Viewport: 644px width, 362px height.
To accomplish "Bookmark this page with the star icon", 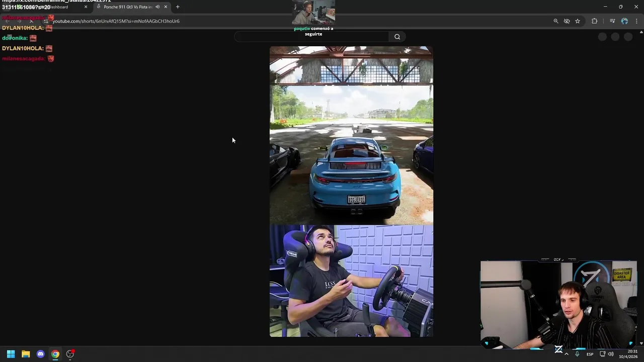I will (x=578, y=21).
